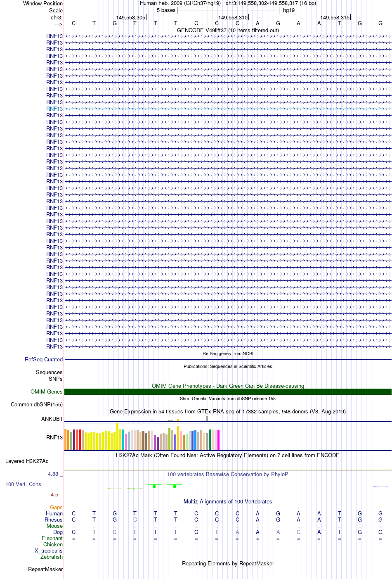Click the chr3: ruler label
The height and width of the screenshot is (579, 392).
[57, 17]
